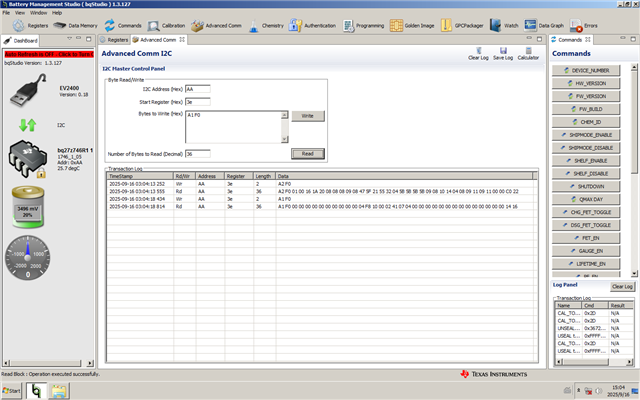Open the Errors tool
The width and height of the screenshot is (640, 400).
coord(583,26)
